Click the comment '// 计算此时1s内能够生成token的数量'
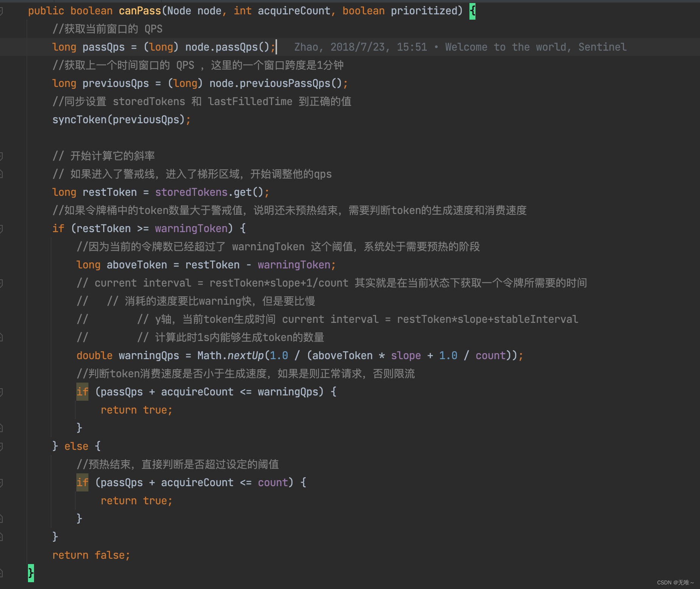Viewport: 700px width, 589px height. click(x=231, y=337)
